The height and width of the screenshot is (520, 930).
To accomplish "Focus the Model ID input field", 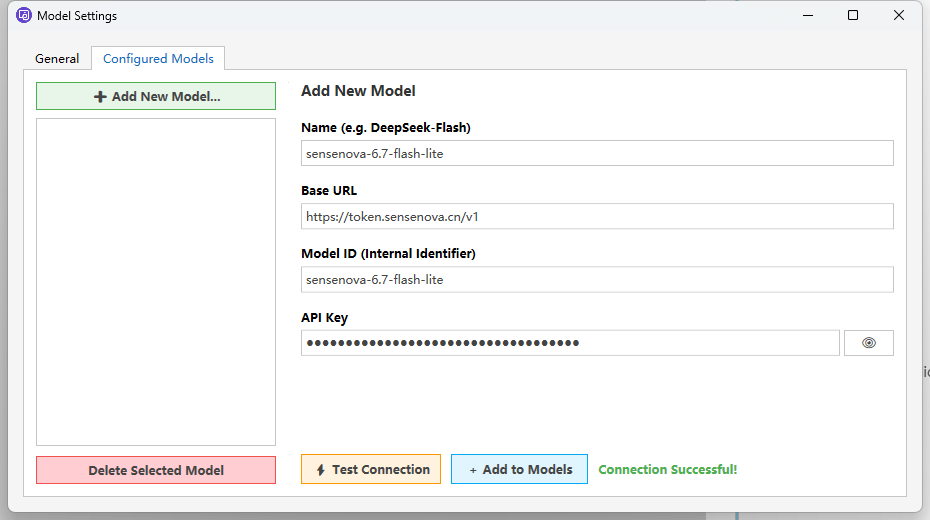I will click(597, 279).
